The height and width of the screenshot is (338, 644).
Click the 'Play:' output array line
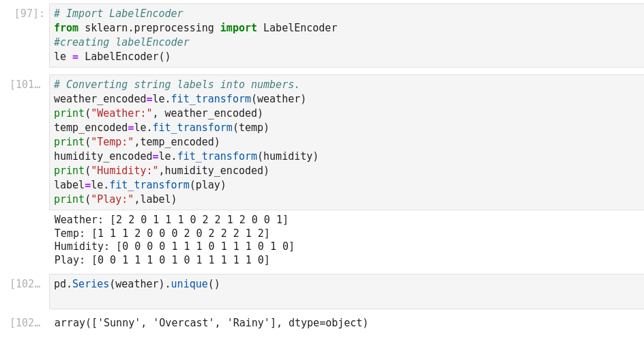point(162,260)
